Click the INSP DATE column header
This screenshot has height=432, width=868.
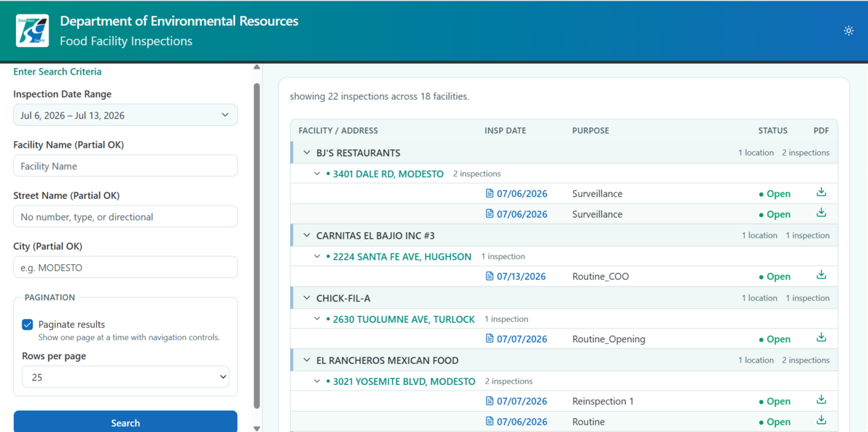point(506,131)
